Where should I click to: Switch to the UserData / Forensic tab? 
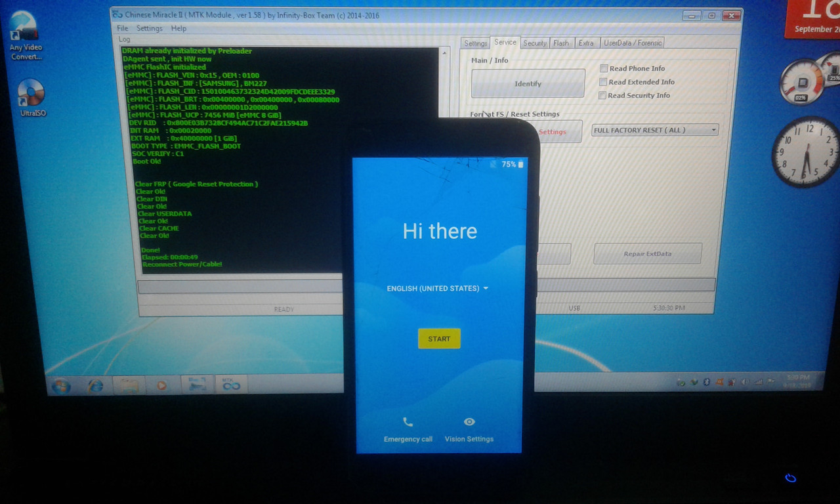pos(633,43)
